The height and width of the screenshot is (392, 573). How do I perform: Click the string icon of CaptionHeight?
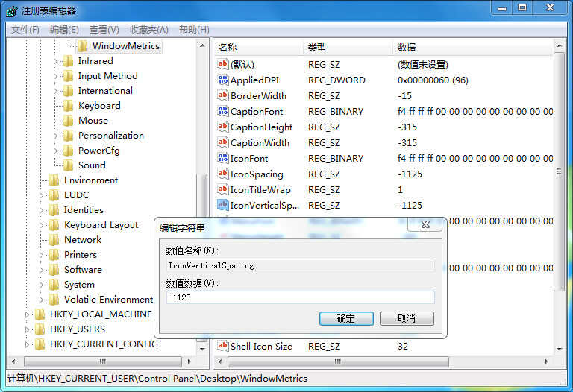pos(222,127)
